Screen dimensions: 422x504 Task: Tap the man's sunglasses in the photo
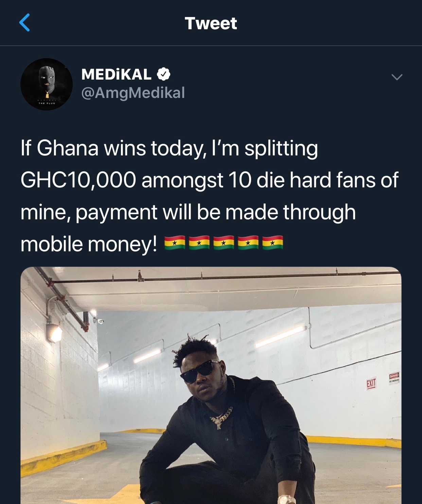(200, 370)
